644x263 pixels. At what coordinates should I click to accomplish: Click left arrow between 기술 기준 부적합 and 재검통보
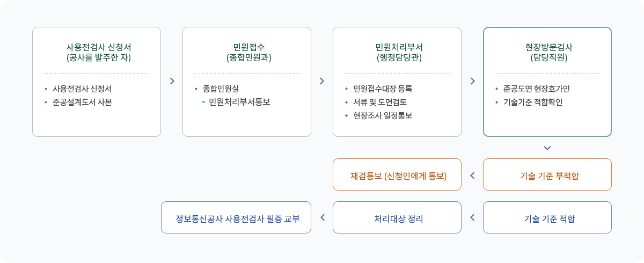(472, 174)
